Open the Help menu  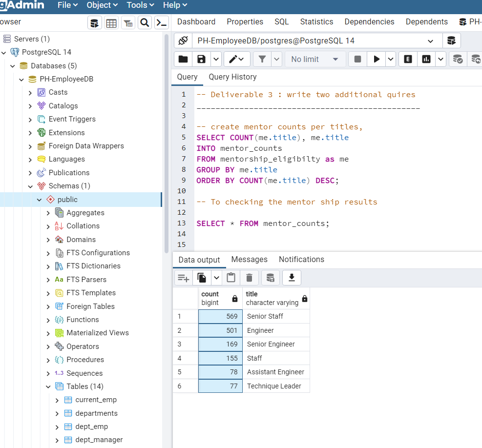pyautogui.click(x=175, y=5)
